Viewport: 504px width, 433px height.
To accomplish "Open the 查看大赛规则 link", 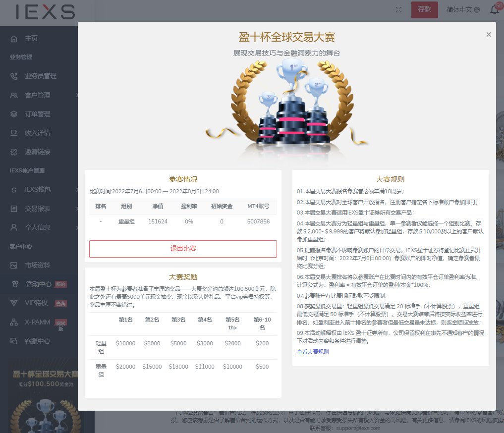I will coord(313,352).
